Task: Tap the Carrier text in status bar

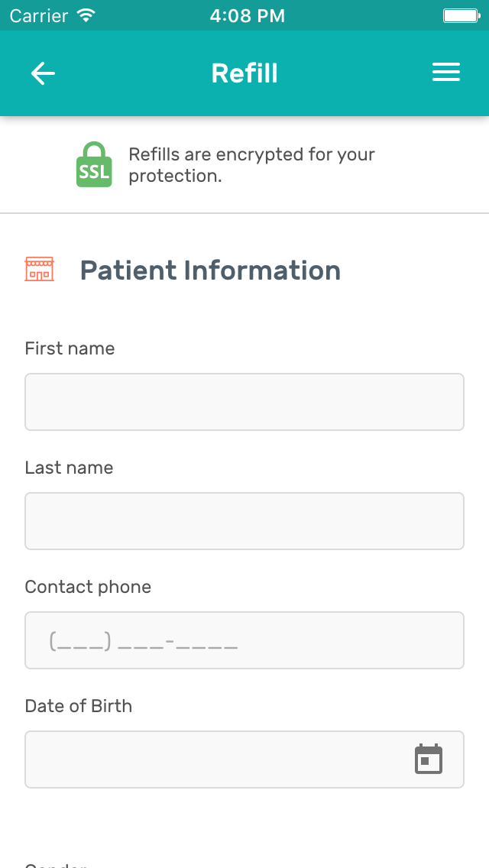Action: pos(39,15)
